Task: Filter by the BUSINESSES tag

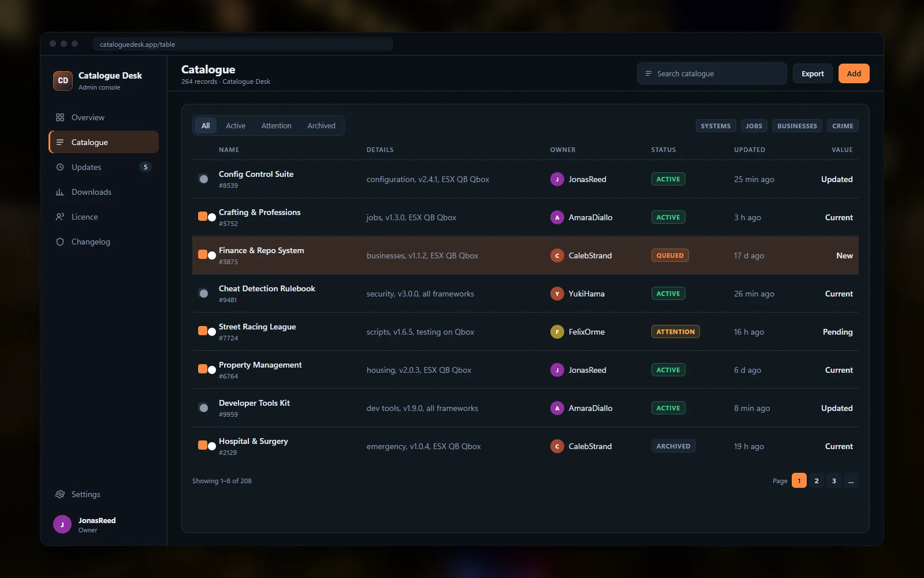Action: click(797, 126)
